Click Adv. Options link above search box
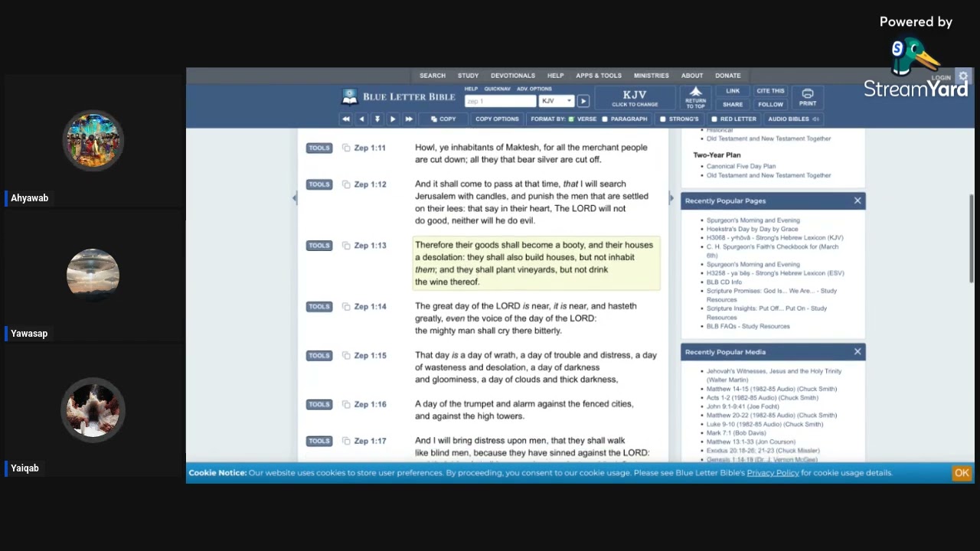980x551 pixels. [534, 89]
